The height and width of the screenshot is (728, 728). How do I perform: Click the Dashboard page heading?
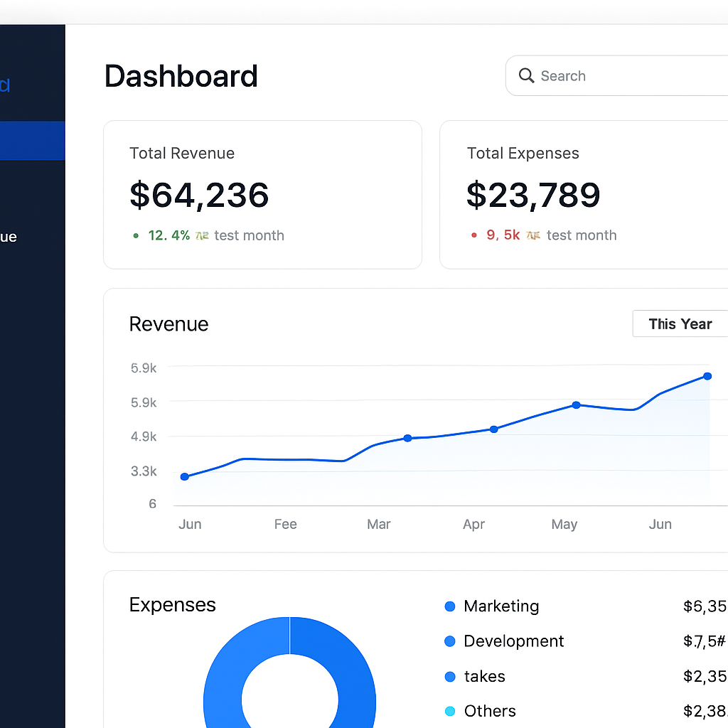181,76
